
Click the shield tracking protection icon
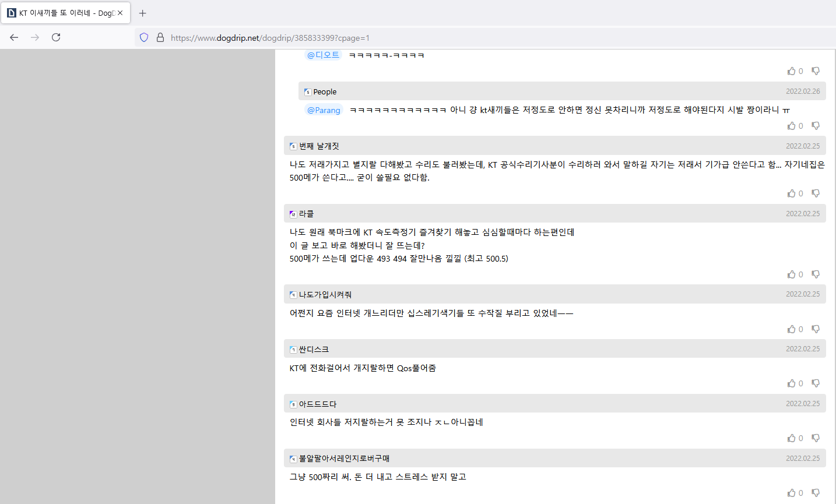(144, 38)
